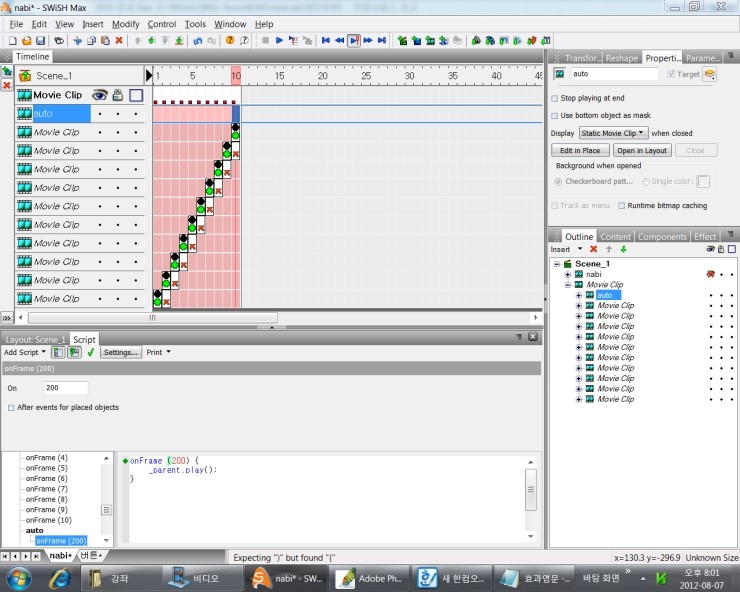Screen dimensions: 740x592
Task: Click the Preview Frame toolbar icon
Action: (353, 41)
